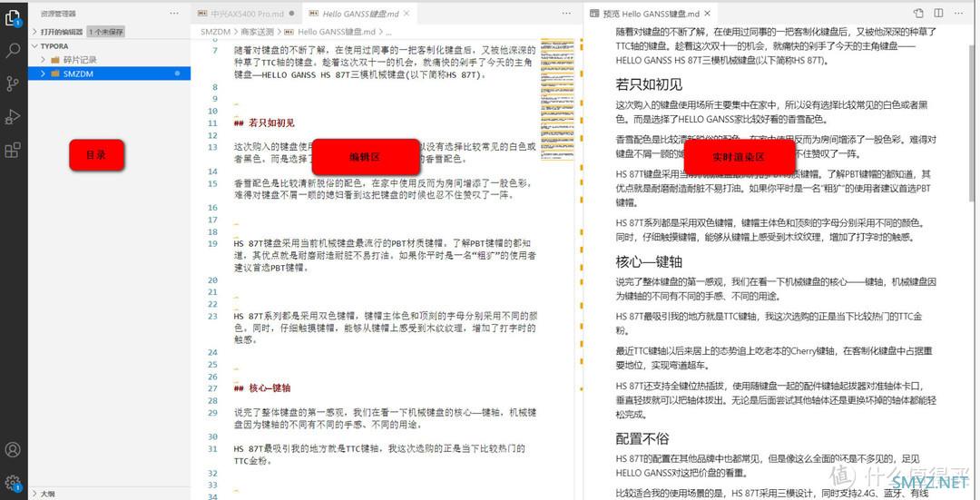Open the Explorer panel more actions ellipsis

click(174, 15)
